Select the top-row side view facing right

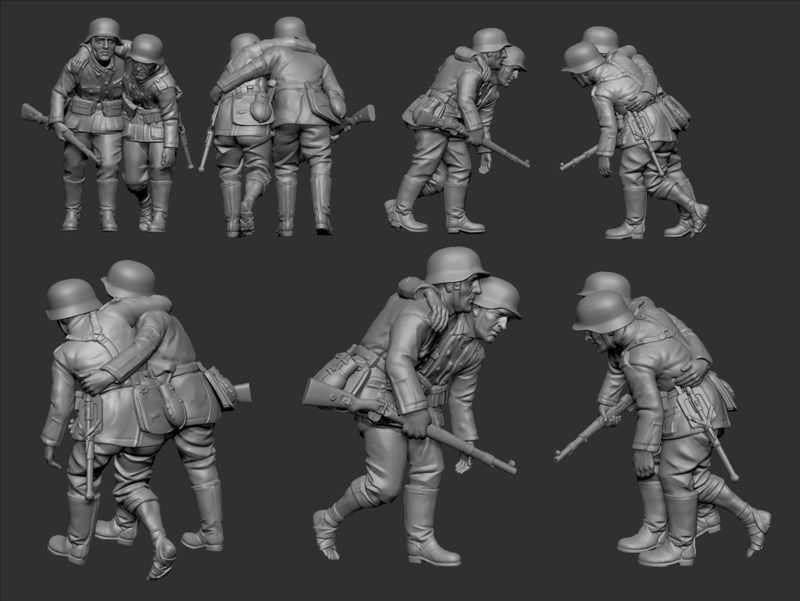tap(457, 131)
